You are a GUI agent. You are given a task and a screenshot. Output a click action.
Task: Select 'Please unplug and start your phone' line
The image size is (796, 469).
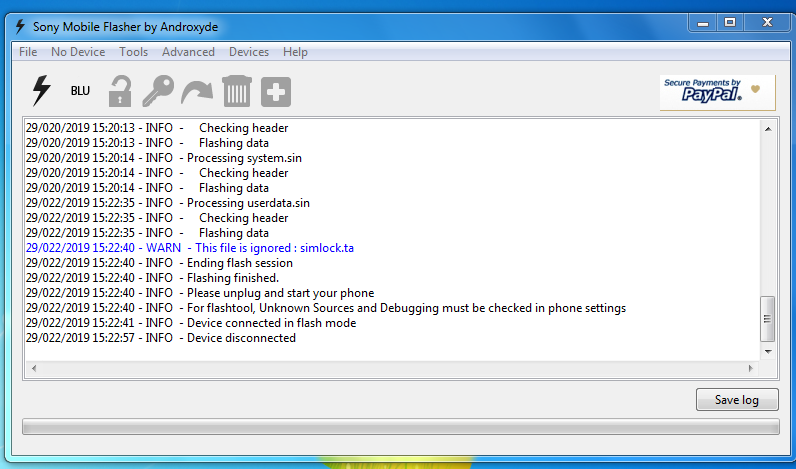click(200, 293)
